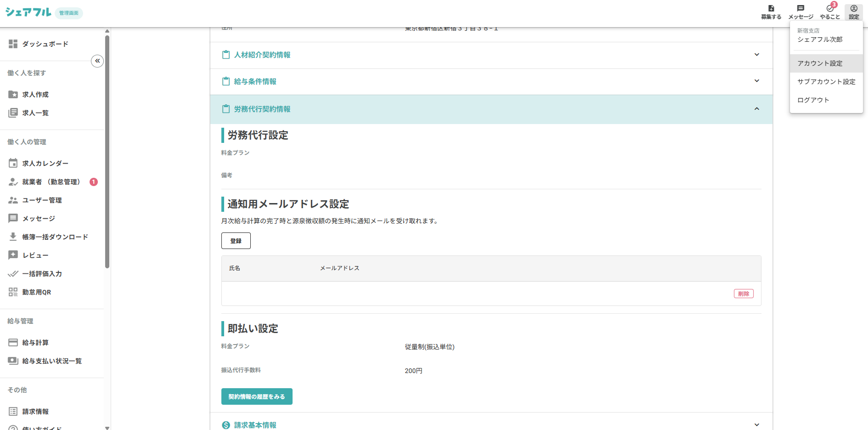Image resolution: width=868 pixels, height=430 pixels.
Task: Open 帳簿一括ダウンロード in sidebar
Action: pyautogui.click(x=55, y=237)
